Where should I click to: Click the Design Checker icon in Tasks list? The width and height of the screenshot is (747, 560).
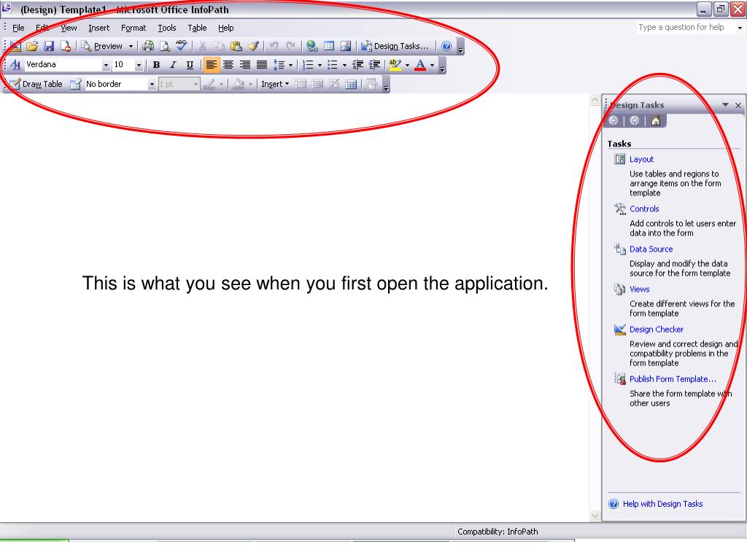coord(620,330)
